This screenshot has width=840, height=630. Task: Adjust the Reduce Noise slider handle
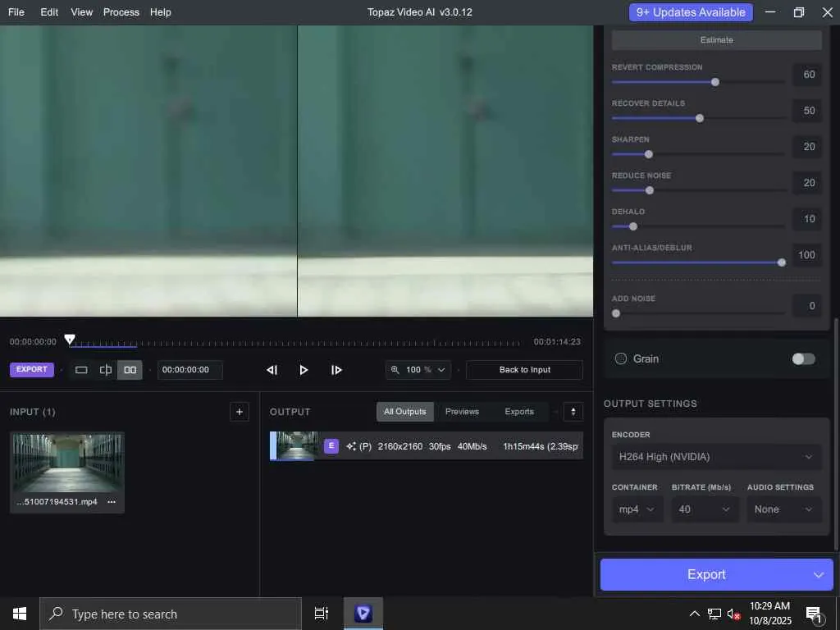pos(650,190)
